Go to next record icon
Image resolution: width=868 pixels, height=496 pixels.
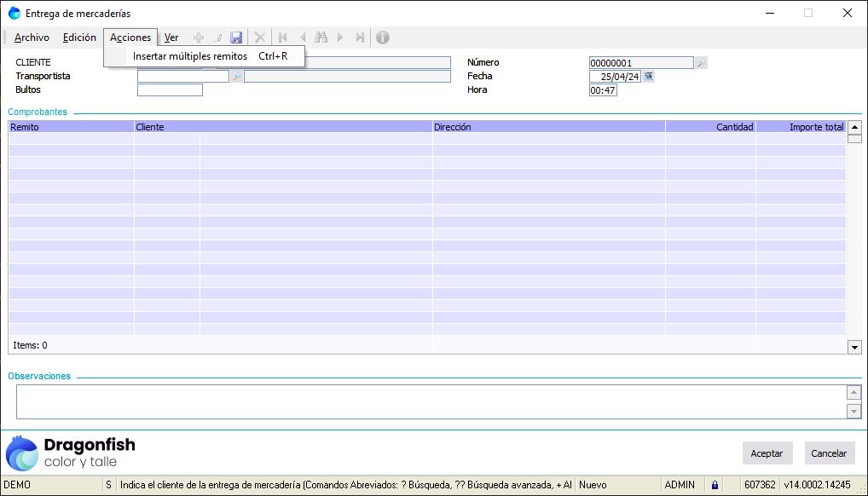click(340, 37)
